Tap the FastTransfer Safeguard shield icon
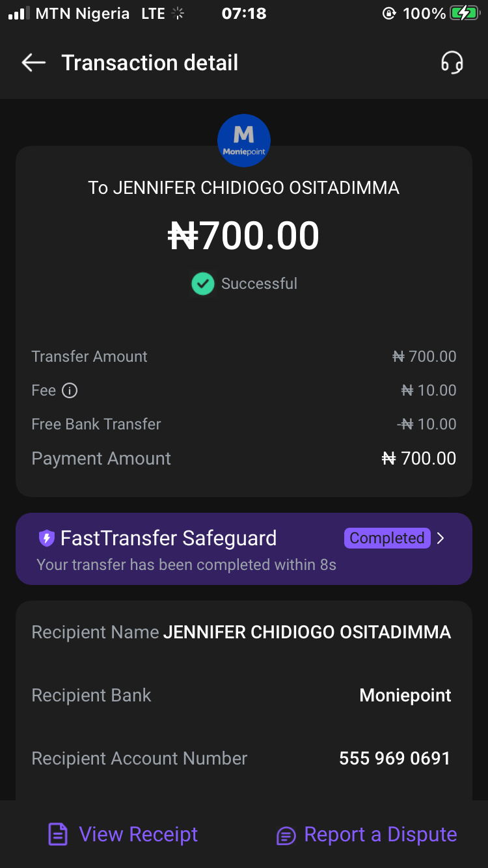 tap(47, 538)
